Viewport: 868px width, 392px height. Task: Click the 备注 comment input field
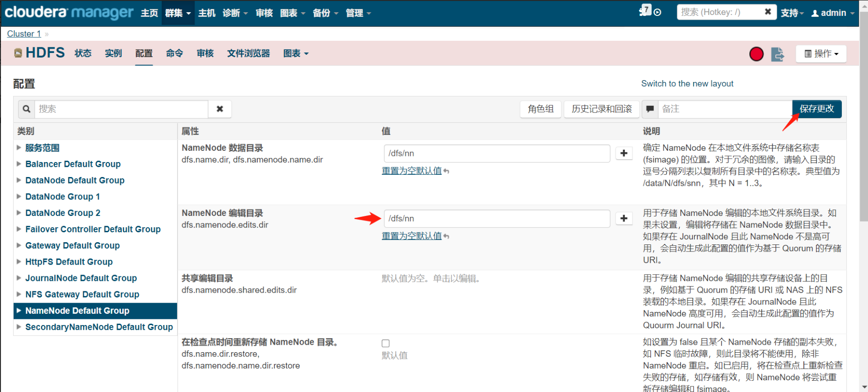(725, 109)
